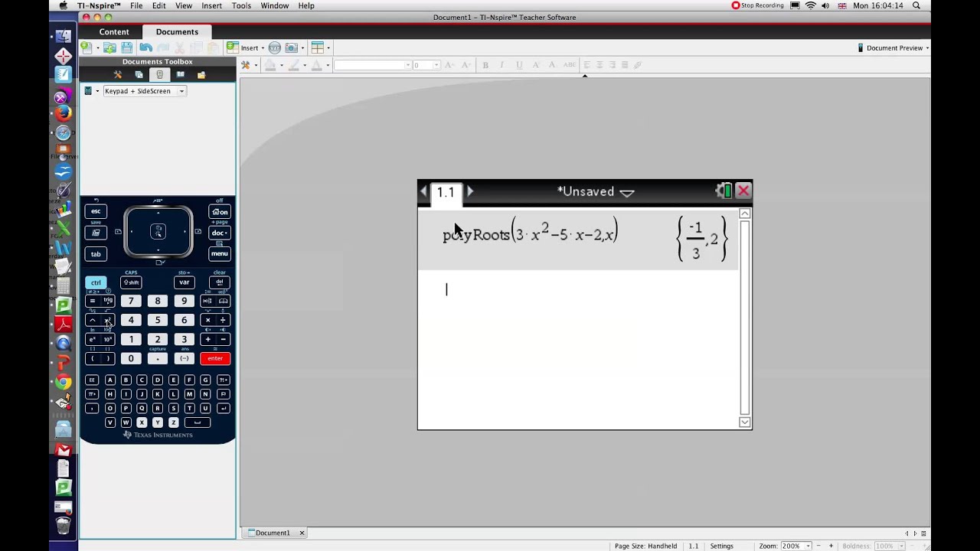
Task: Click the number 7 key on keypad
Action: coord(131,301)
